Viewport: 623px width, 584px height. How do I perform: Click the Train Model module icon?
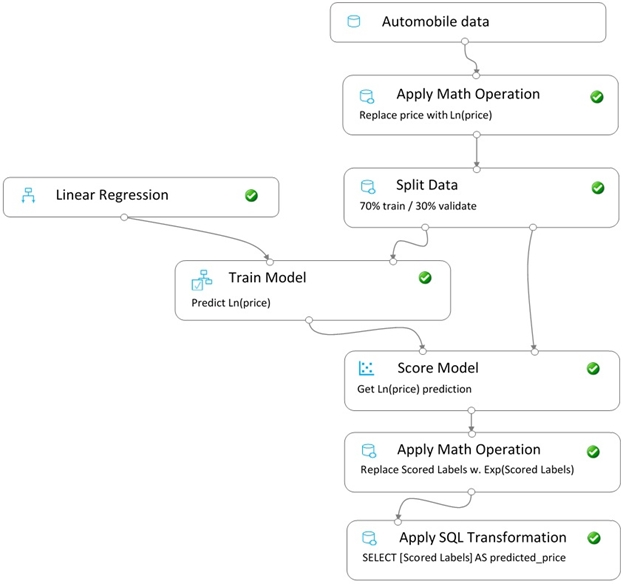click(x=202, y=280)
